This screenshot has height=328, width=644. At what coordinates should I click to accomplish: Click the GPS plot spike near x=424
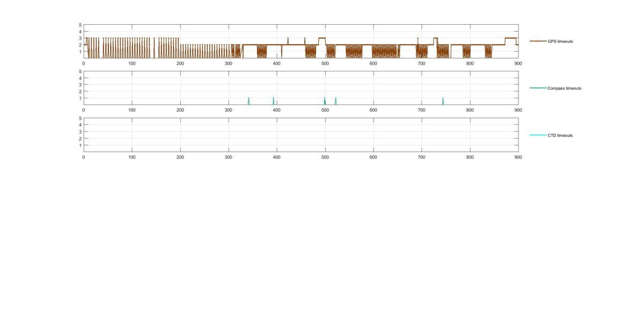coord(288,41)
